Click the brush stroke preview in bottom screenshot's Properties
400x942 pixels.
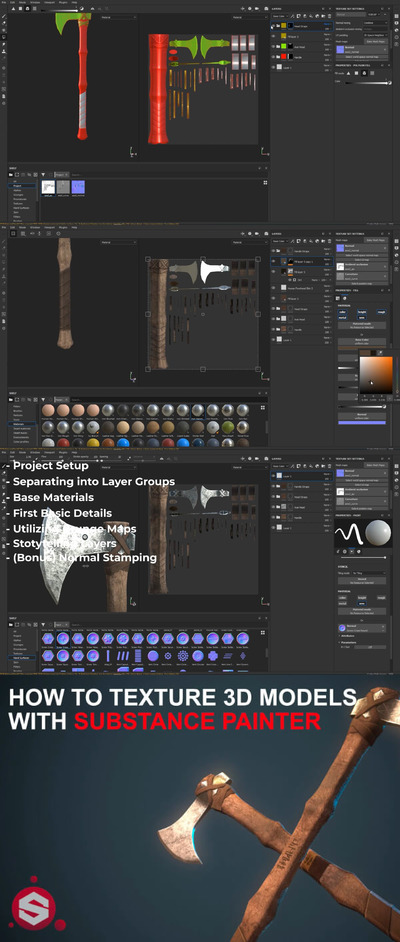pos(349,533)
